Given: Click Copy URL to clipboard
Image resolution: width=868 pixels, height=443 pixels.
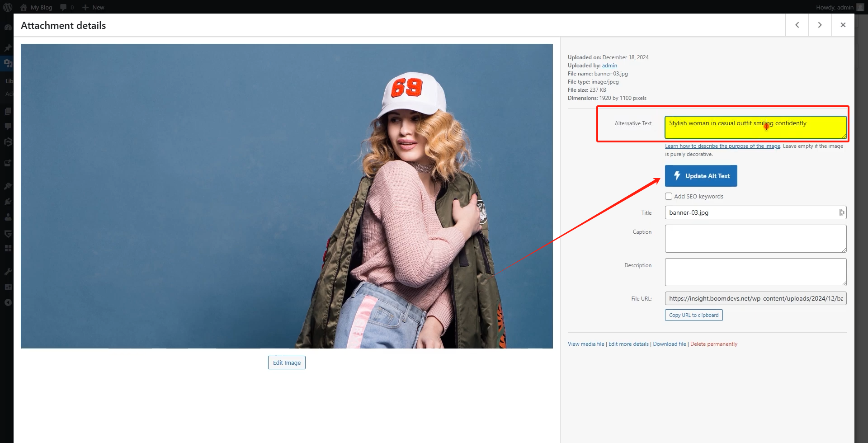Looking at the screenshot, I should [x=693, y=315].
